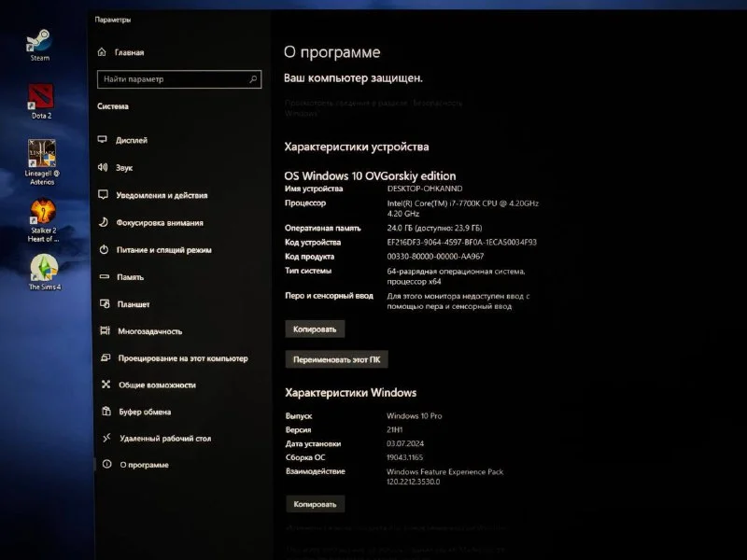The height and width of the screenshot is (560, 747).
Task: Open the Steam desktop shortcut
Action: click(x=39, y=41)
